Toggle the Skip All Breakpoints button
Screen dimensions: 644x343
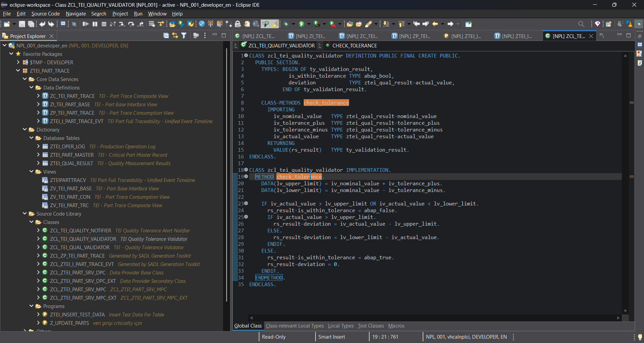(74, 24)
